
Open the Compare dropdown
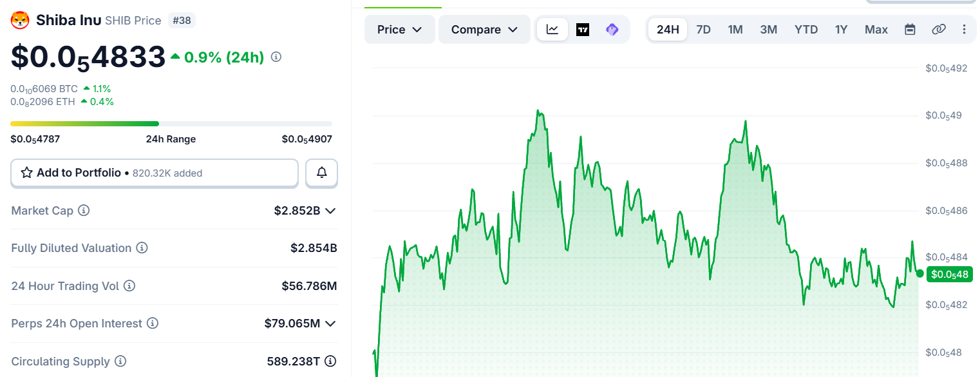tap(484, 30)
